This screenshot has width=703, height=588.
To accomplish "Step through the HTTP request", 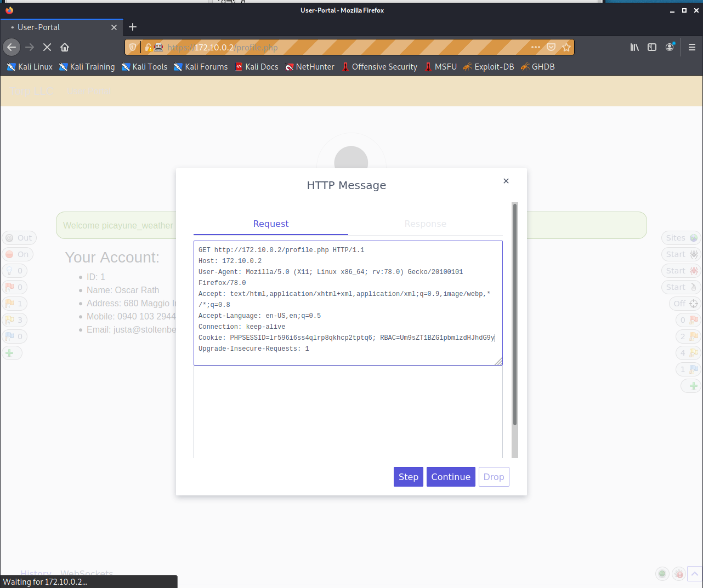I will (408, 477).
